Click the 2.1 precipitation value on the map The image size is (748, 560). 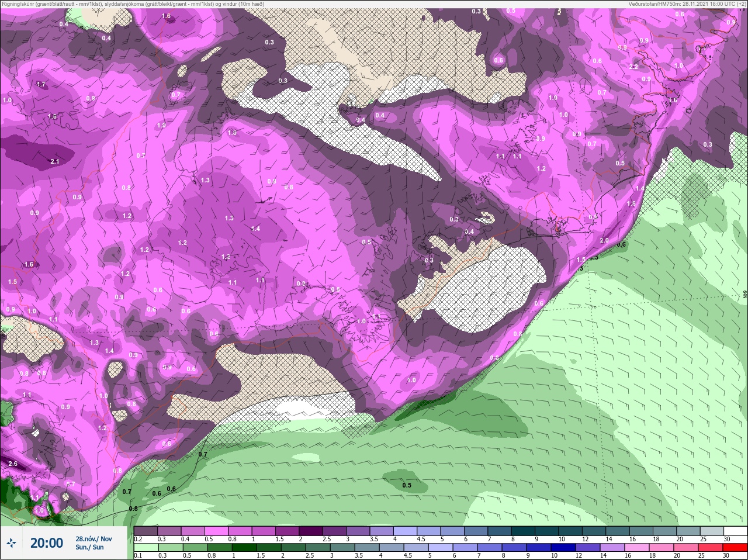pos(55,161)
